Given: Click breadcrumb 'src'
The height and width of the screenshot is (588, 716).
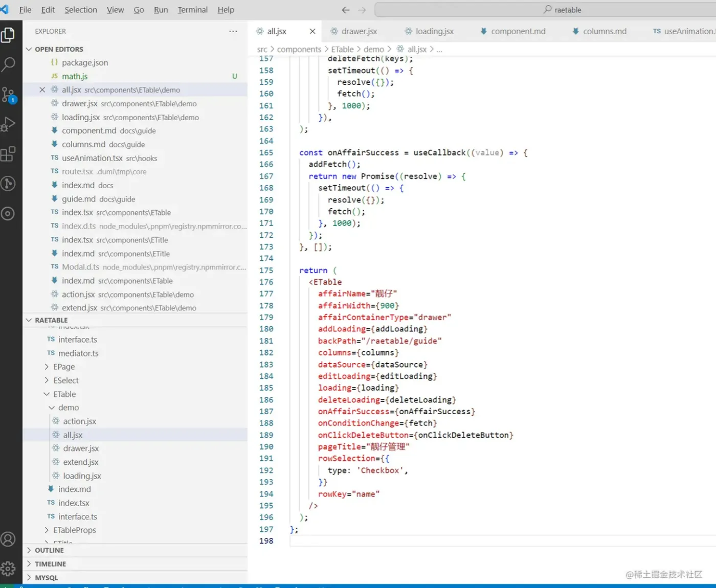Looking at the screenshot, I should click(262, 49).
